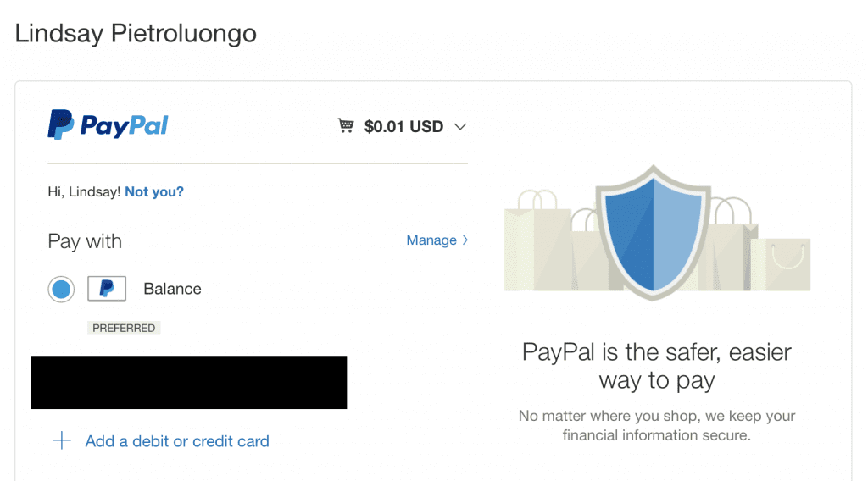Click the Lindsay Pietroluongo name heading
Viewport: 868px width, 481px height.
pyautogui.click(x=136, y=34)
